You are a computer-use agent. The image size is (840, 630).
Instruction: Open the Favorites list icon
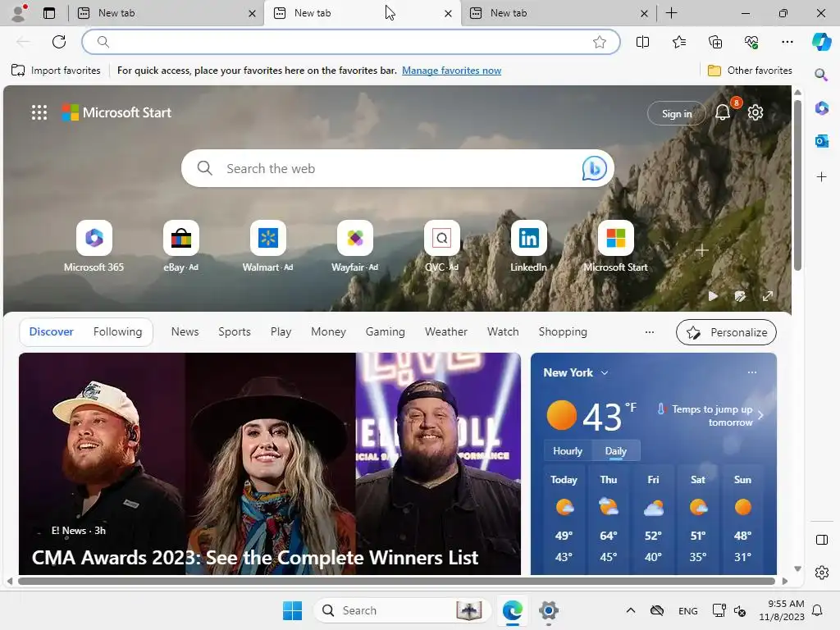point(678,42)
